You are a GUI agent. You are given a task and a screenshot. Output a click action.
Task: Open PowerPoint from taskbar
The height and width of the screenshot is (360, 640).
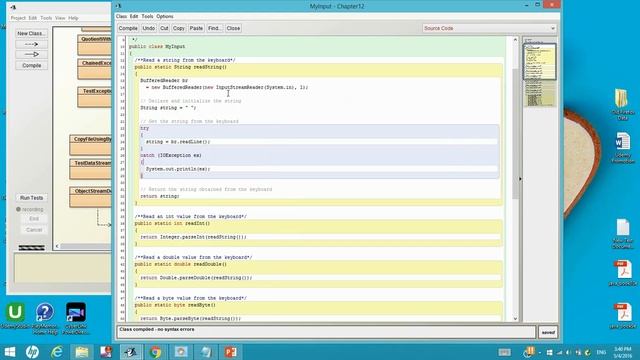click(231, 352)
